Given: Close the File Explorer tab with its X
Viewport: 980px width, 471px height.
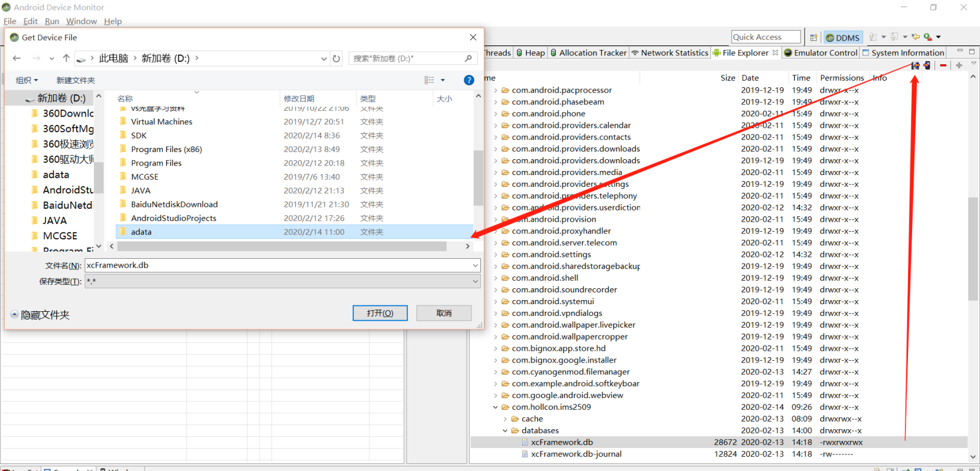Looking at the screenshot, I should [775, 52].
